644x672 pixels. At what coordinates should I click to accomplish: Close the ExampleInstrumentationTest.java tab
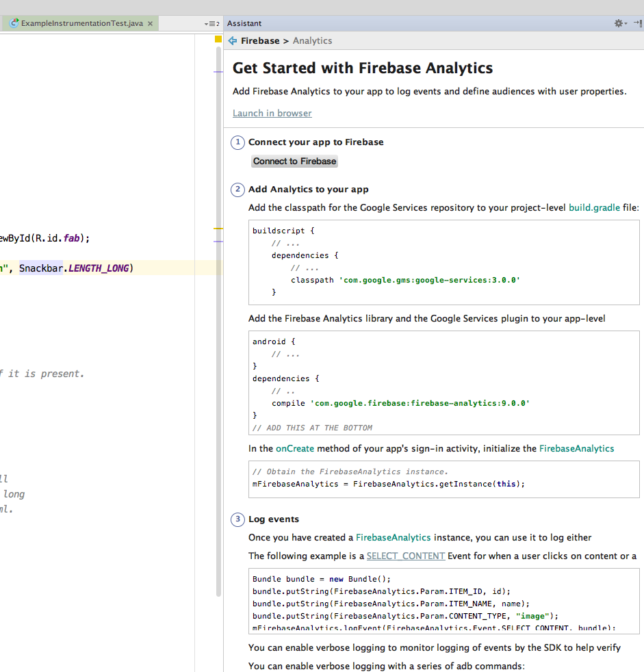point(151,23)
